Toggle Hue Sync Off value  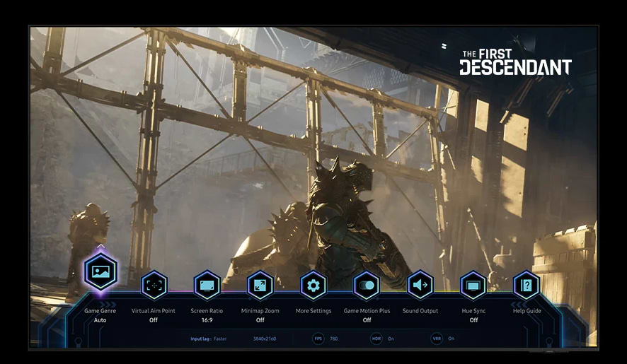[473, 320]
